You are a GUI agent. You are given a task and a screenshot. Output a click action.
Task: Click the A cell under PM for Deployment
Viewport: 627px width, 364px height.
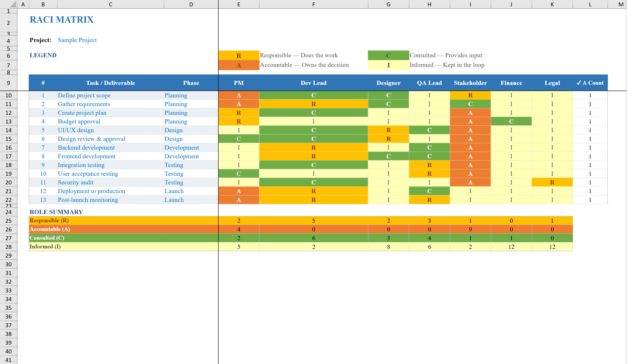pyautogui.click(x=239, y=191)
